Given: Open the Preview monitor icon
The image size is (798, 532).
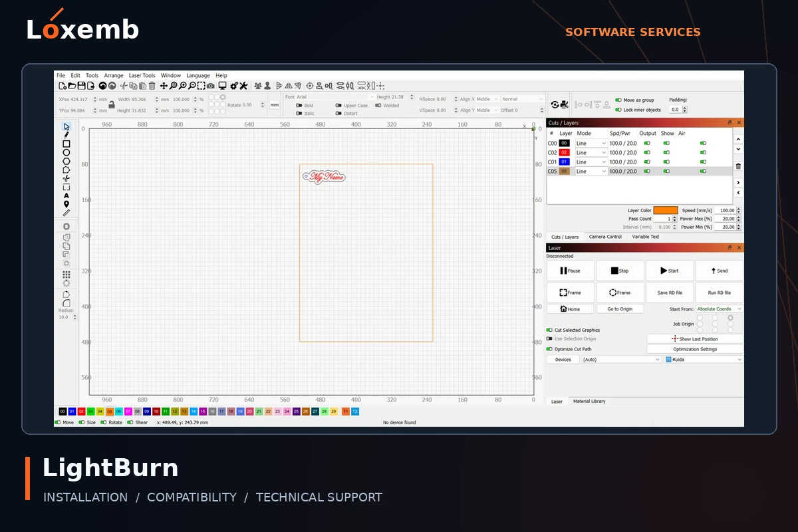Looking at the screenshot, I should [x=223, y=86].
